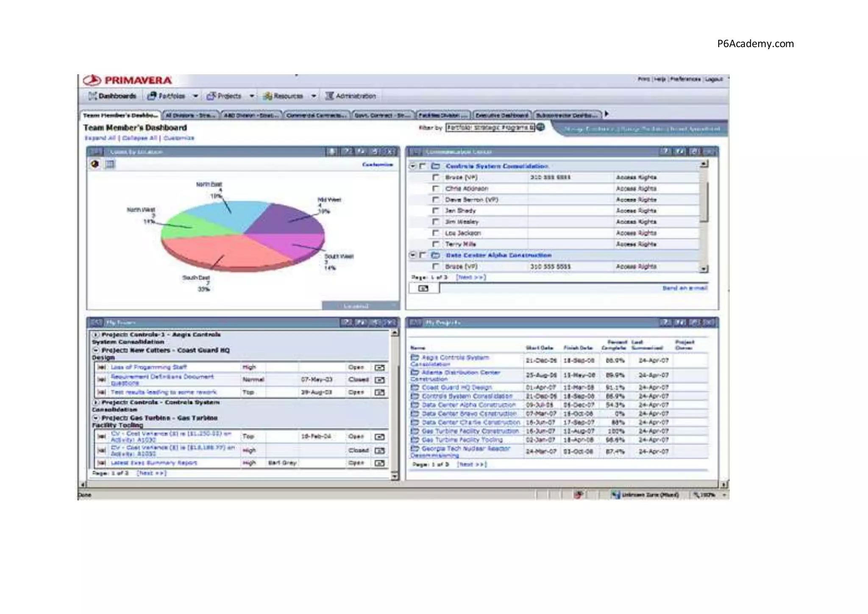868x614 pixels.
Task: Click globe icon next to Filter by field
Action: pos(540,127)
